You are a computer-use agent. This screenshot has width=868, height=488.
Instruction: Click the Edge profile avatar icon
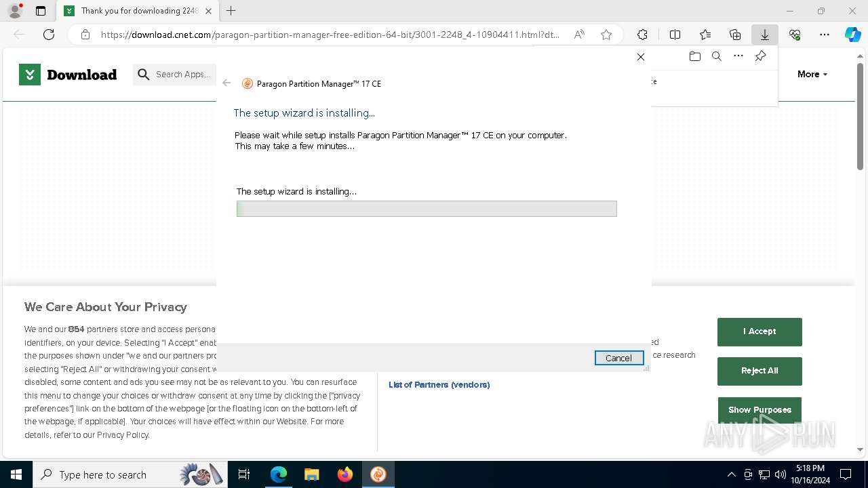tap(15, 11)
